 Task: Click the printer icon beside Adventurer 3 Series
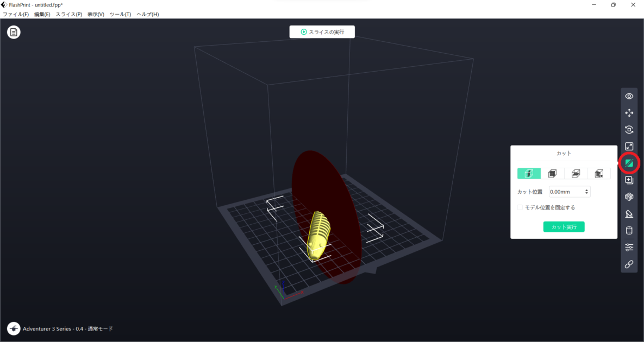tap(14, 328)
